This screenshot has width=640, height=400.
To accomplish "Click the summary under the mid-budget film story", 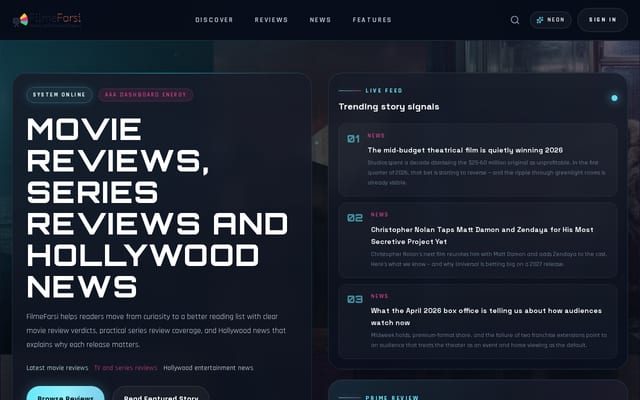I will (x=486, y=173).
